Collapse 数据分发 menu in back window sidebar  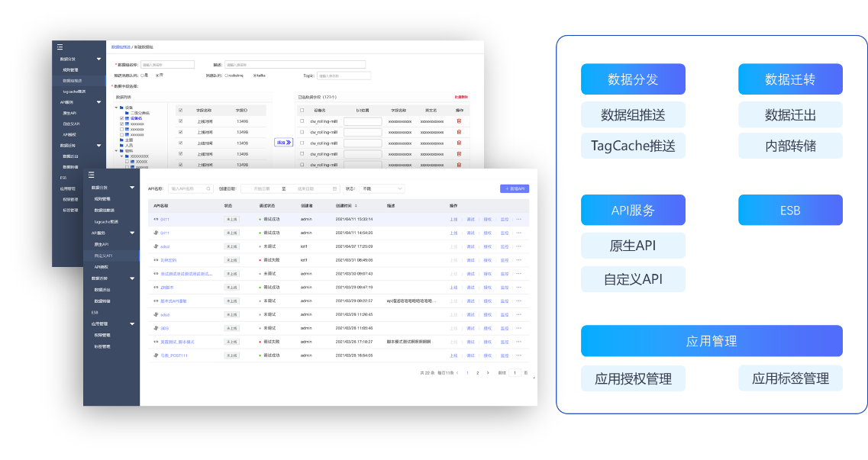pos(98,60)
